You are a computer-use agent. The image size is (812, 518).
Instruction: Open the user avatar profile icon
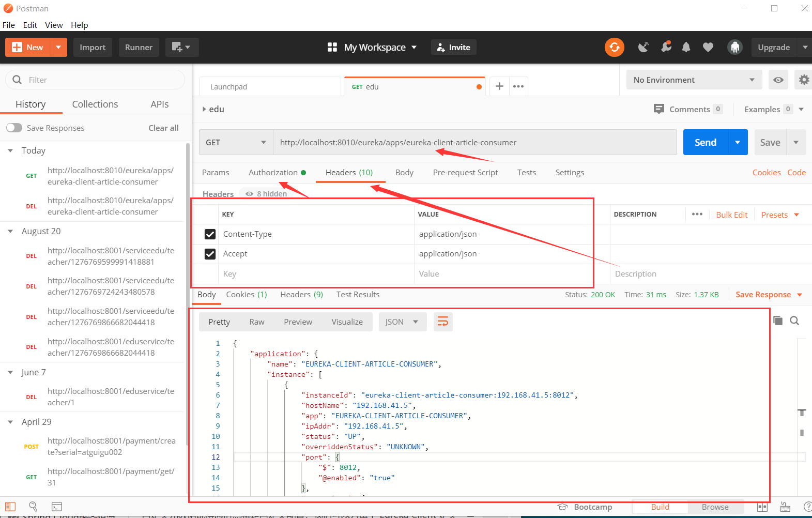click(x=734, y=47)
